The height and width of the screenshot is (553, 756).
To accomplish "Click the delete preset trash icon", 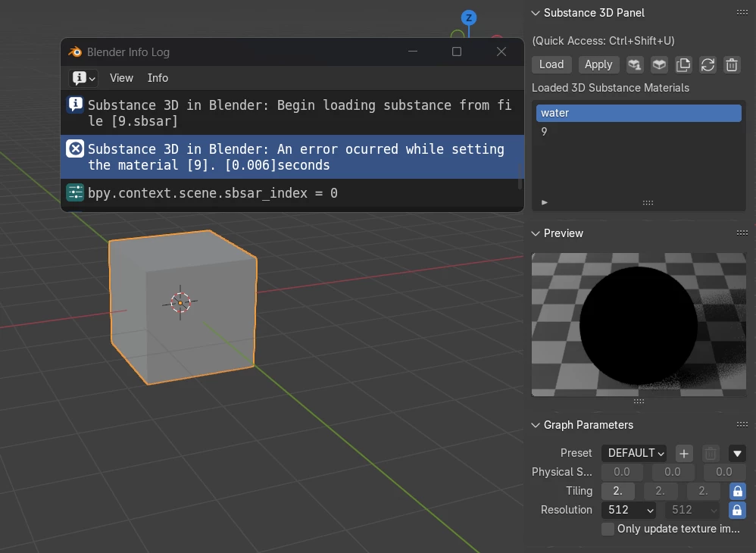I will pyautogui.click(x=711, y=453).
